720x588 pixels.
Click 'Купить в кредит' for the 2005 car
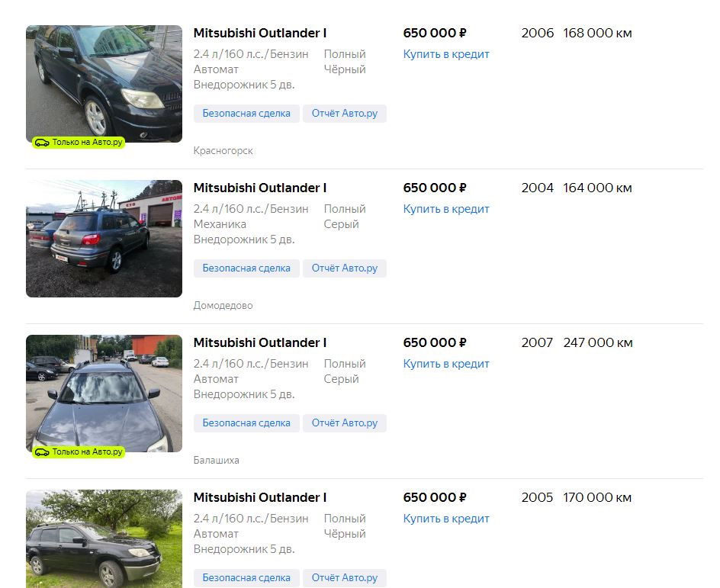click(446, 519)
